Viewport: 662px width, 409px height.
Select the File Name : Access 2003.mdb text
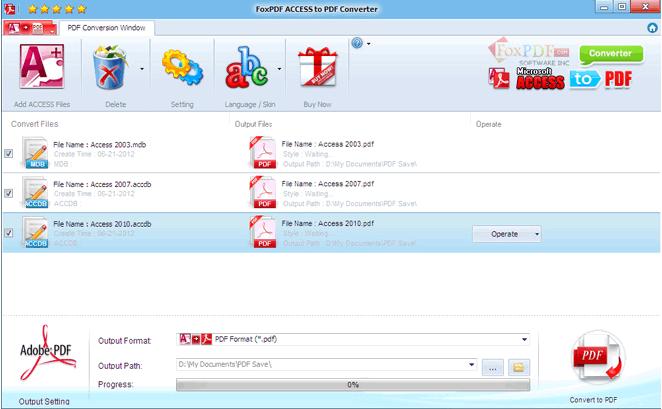[x=100, y=144]
